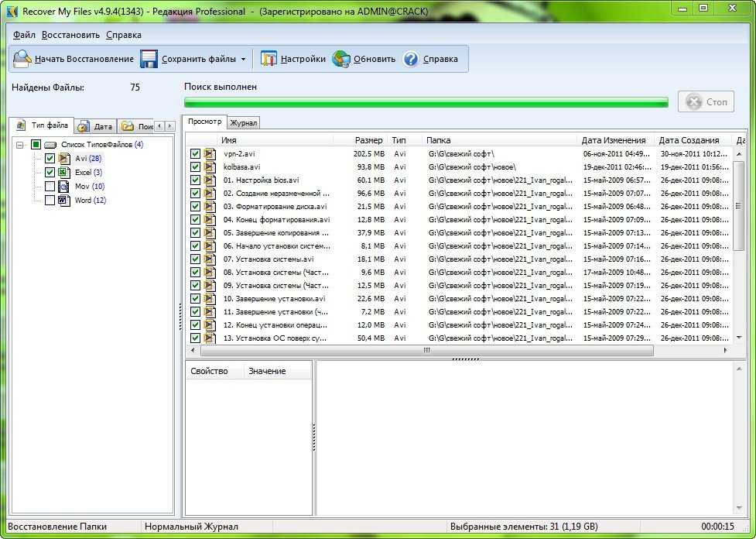Image resolution: width=756 pixels, height=539 pixels.
Task: Click the Обновить globe icon
Action: (341, 59)
